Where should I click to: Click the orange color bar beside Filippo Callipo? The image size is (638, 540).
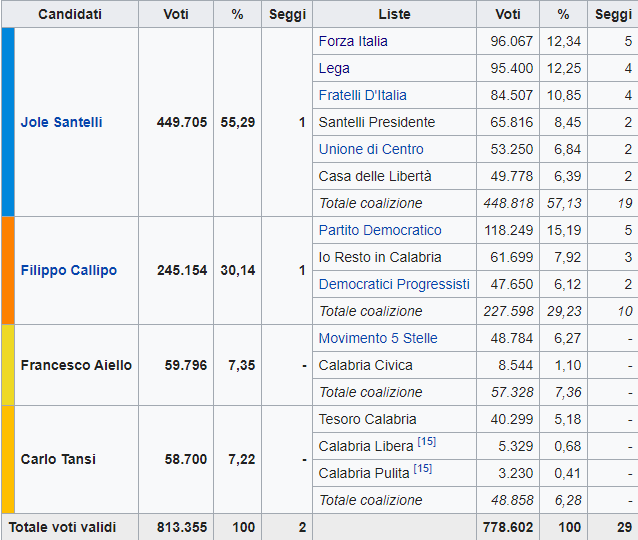(x=8, y=270)
